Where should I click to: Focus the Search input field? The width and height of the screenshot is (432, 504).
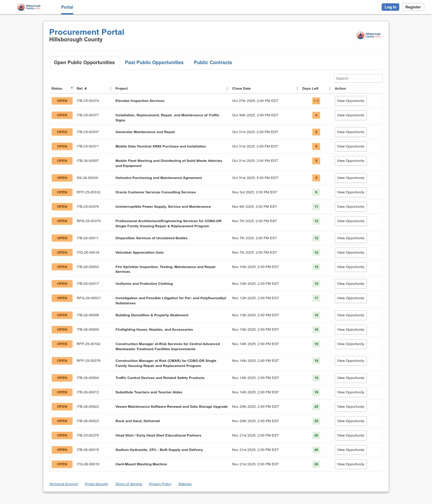pos(358,79)
